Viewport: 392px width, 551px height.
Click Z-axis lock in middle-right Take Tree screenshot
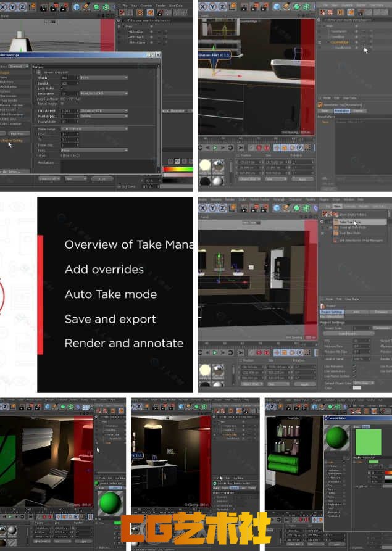click(222, 209)
